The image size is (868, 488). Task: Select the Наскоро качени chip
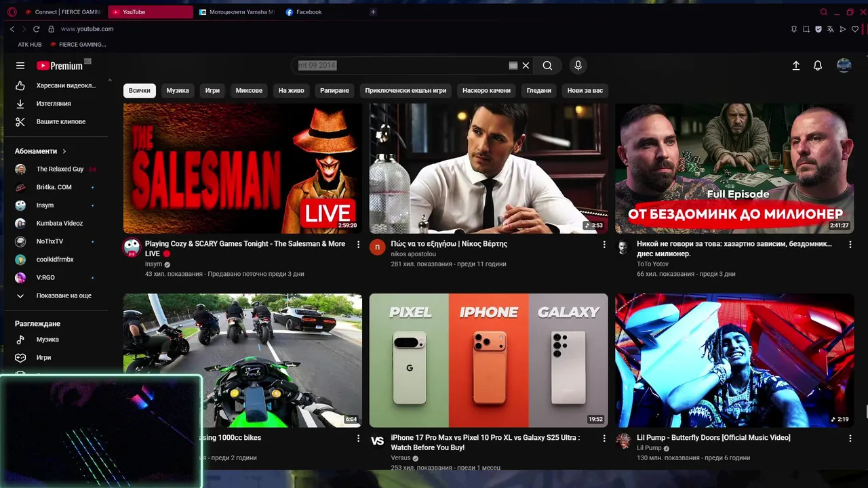pos(486,90)
